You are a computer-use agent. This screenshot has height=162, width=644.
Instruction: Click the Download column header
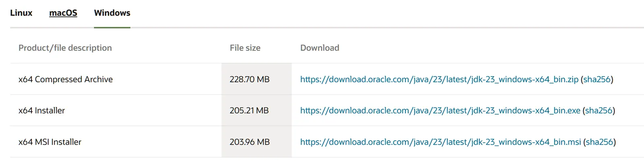(x=320, y=48)
